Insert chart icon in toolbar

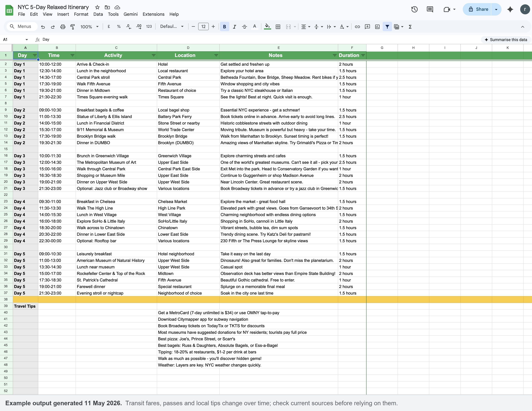(377, 27)
